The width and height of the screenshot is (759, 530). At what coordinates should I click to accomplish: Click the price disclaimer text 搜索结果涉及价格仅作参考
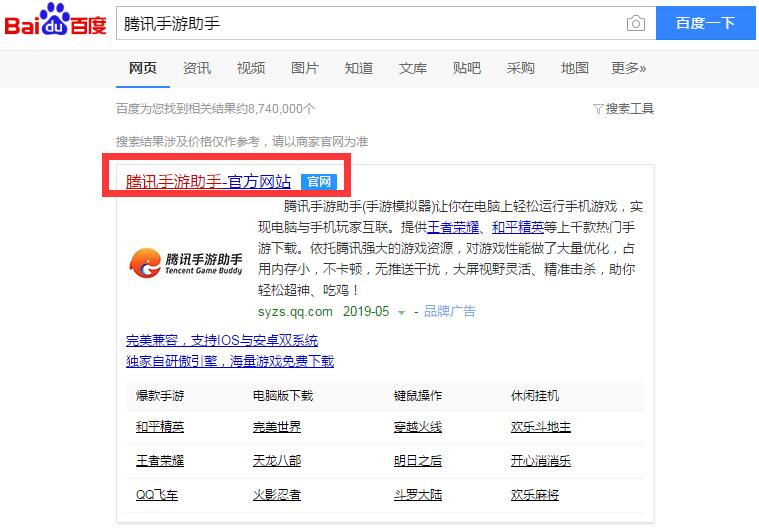tap(188, 142)
